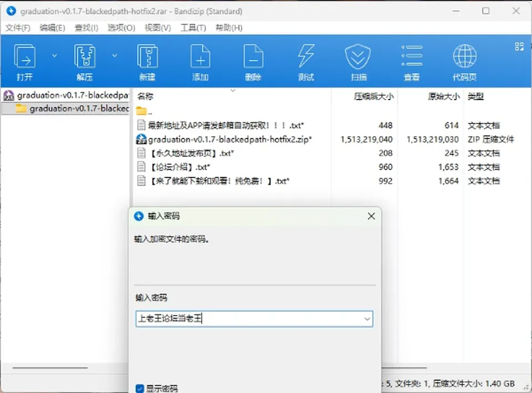Open the 视图(V) menu

pyautogui.click(x=158, y=28)
